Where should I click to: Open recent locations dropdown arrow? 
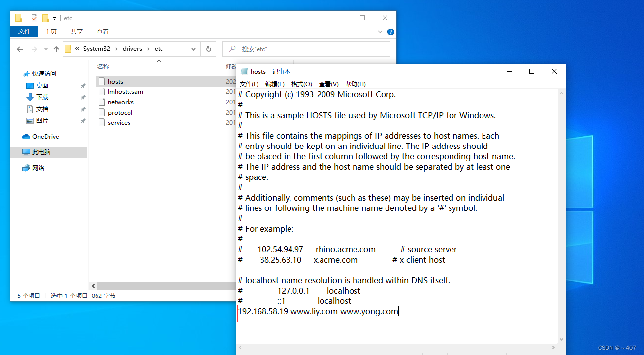(x=46, y=49)
